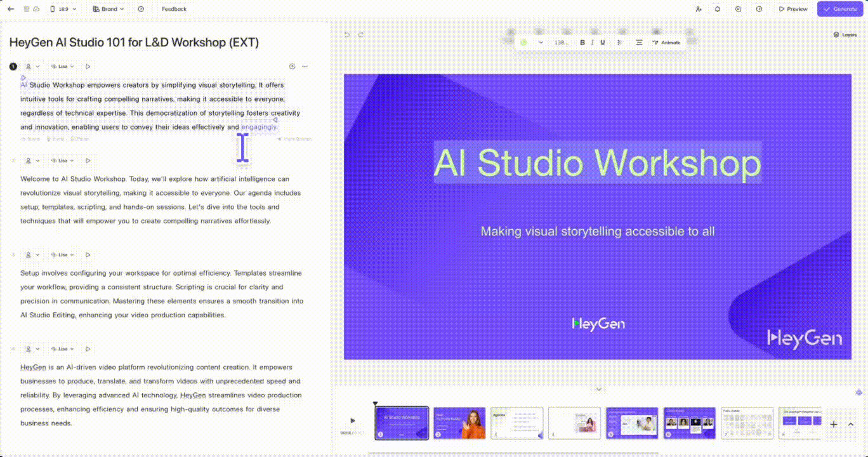868x457 pixels.
Task: Open the more options ellipsis for scene 1
Action: point(305,67)
